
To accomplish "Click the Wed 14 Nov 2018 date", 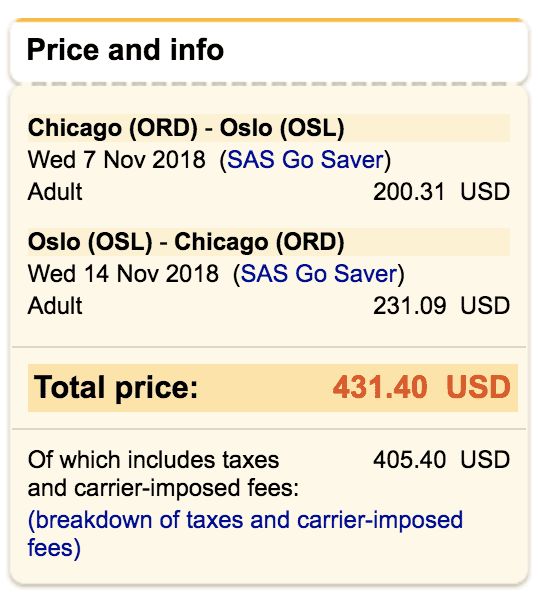I will point(123,274).
